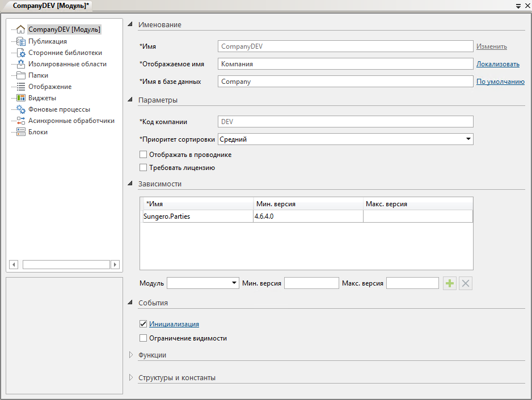Click the Публикация icon in tree
Viewport: 532px width, 400px height.
point(21,41)
